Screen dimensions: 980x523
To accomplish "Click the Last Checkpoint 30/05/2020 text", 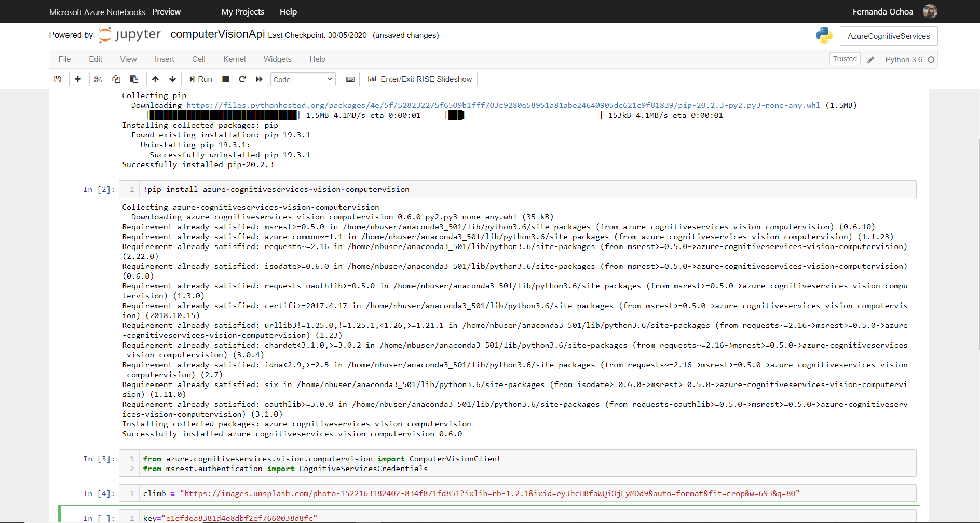I will 317,35.
